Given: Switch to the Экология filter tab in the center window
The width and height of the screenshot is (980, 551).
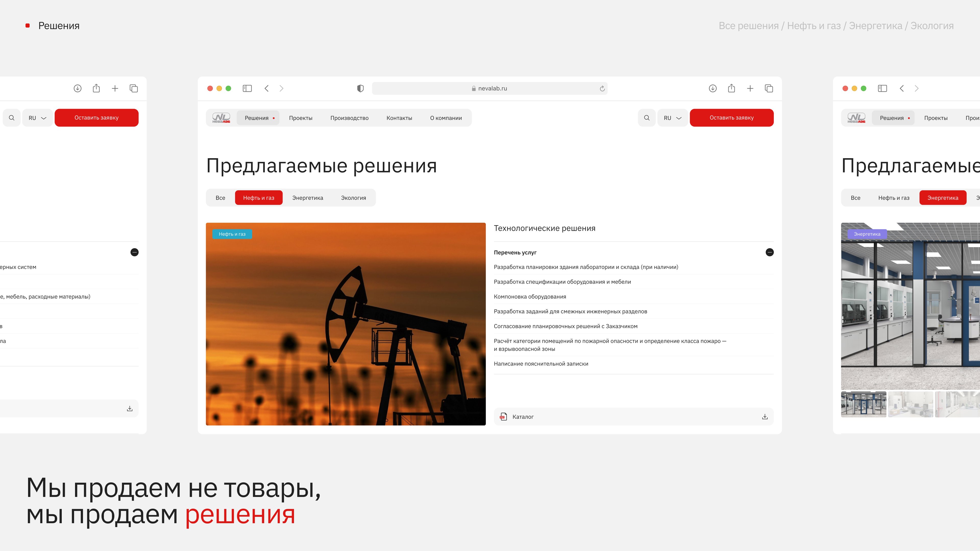Looking at the screenshot, I should [x=353, y=198].
